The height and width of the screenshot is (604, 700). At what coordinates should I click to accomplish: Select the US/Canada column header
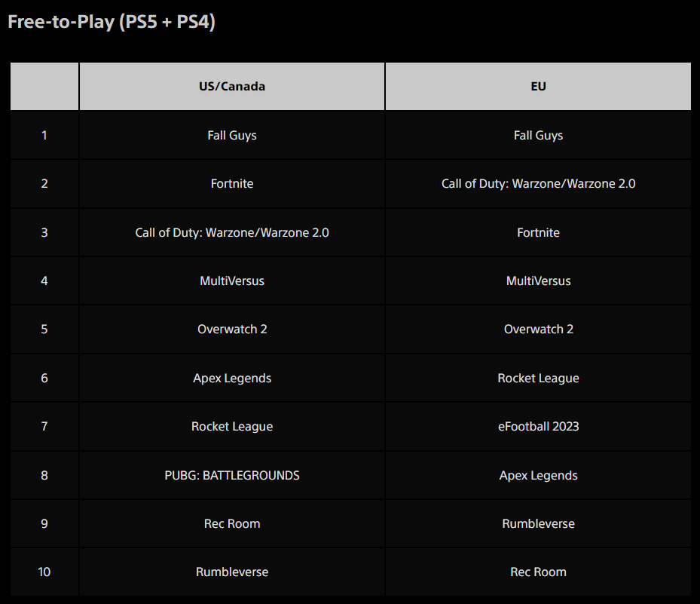point(232,86)
